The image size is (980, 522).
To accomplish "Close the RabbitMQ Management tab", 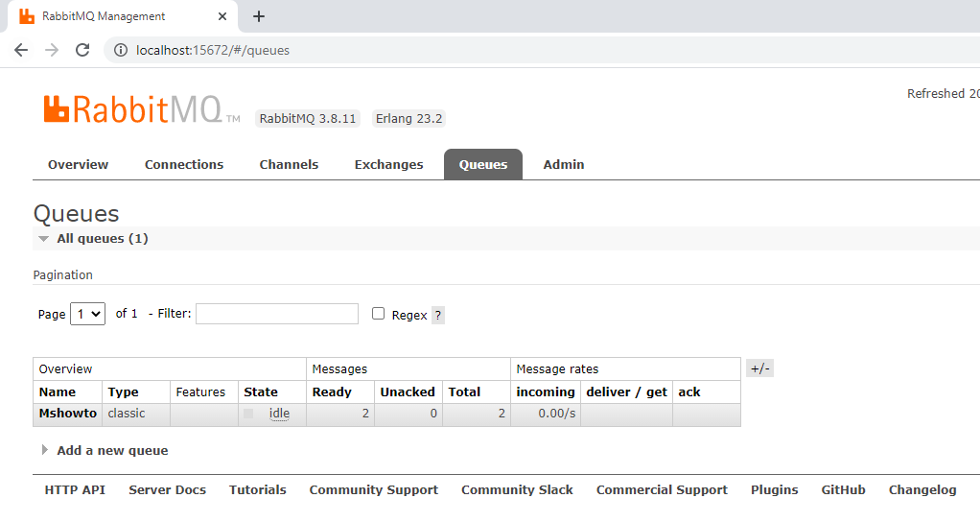I will click(x=222, y=16).
